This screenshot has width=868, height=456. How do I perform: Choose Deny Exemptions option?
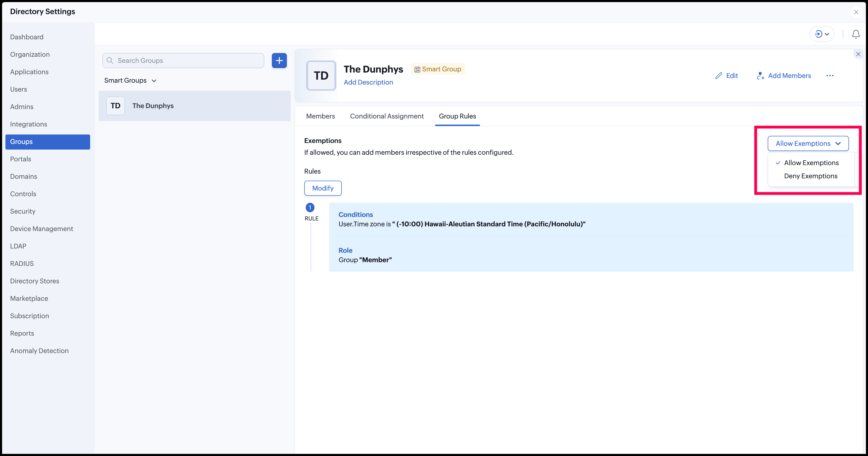[810, 176]
